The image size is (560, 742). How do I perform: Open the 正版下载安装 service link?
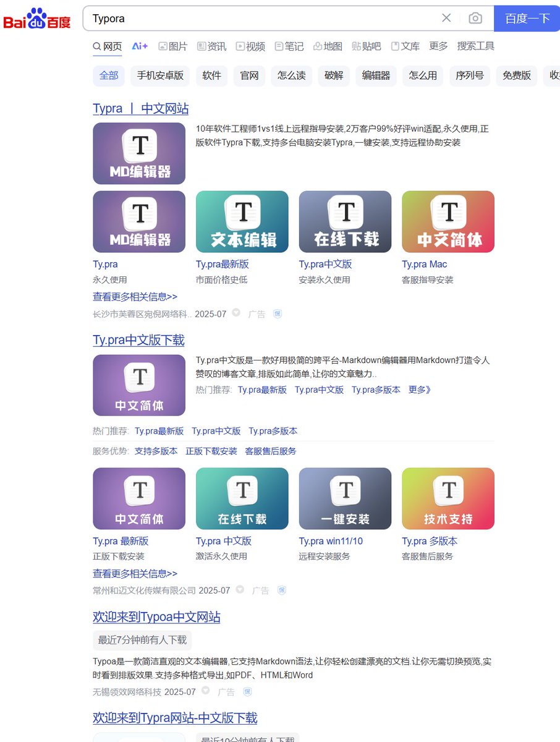211,451
